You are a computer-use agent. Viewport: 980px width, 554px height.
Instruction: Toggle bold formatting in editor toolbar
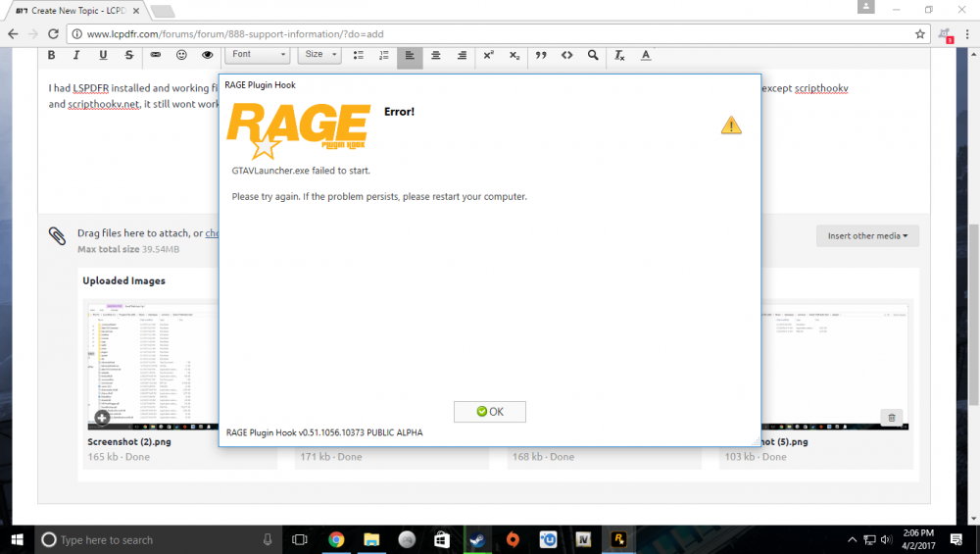[x=51, y=55]
